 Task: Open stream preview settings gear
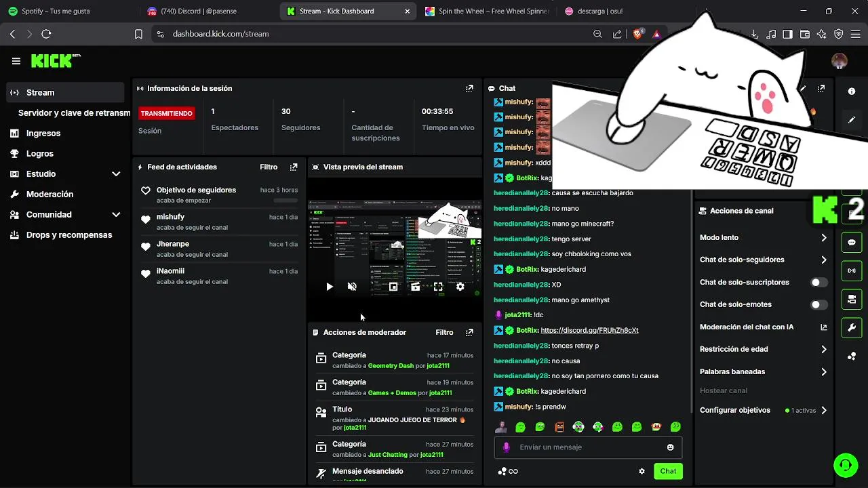[460, 287]
